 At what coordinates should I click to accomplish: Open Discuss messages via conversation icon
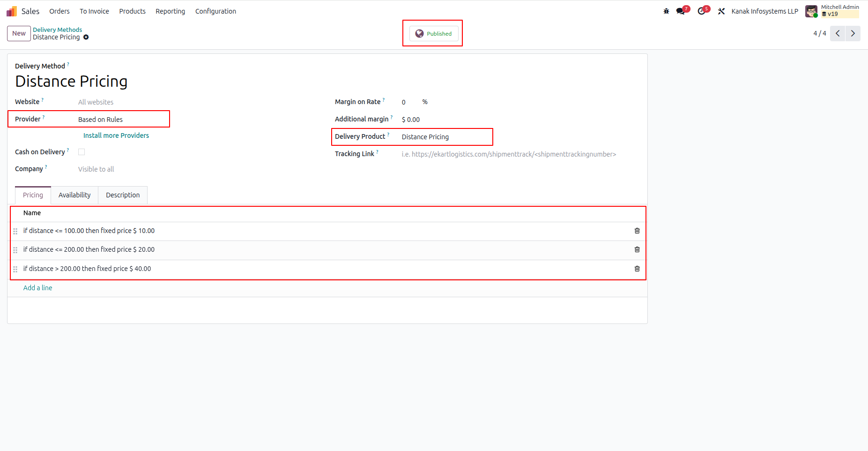680,11
